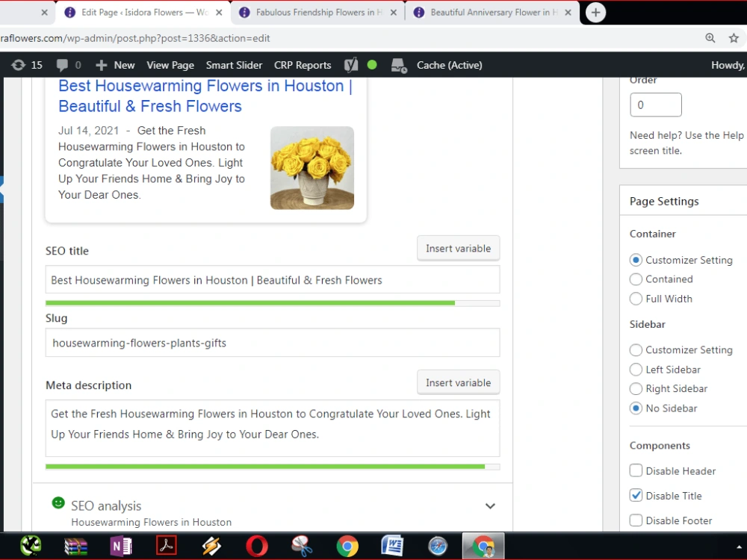This screenshot has height=560, width=747.
Task: Switch to Beautiful Anniversary Flower tab
Action: [x=493, y=13]
